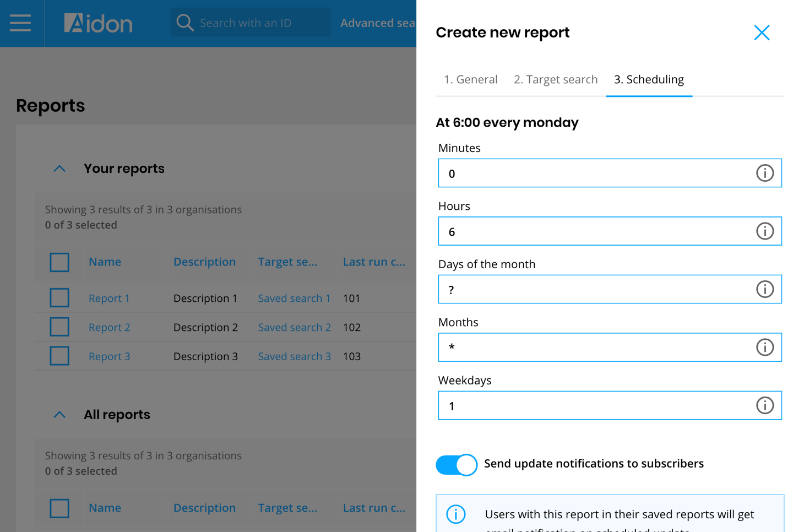Open the Report 2 link

click(110, 328)
